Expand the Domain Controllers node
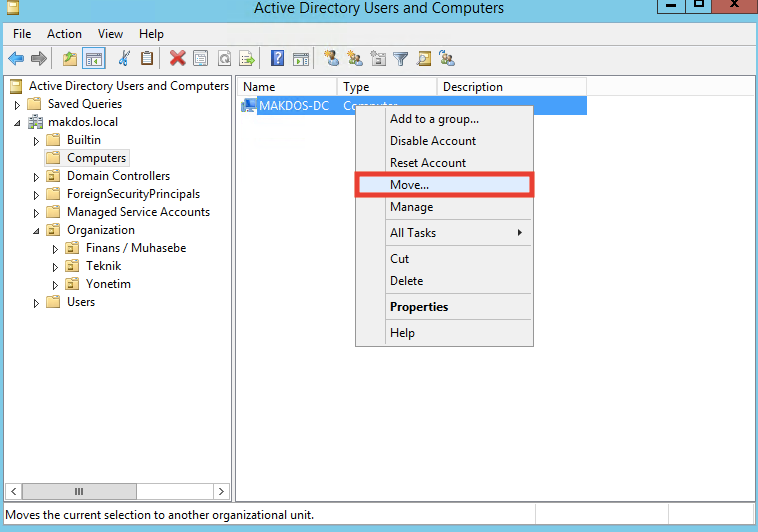 point(36,177)
